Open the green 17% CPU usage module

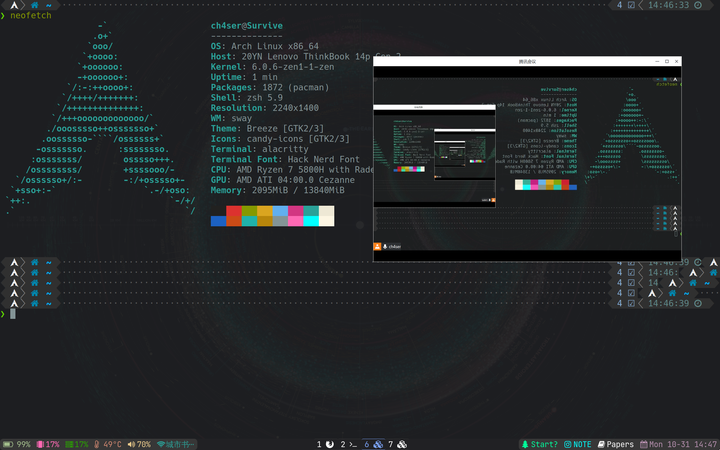77,444
